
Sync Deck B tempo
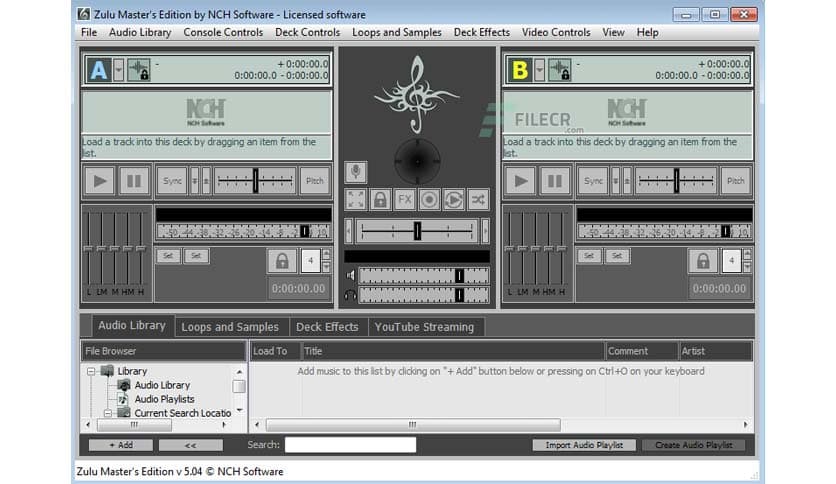click(x=593, y=181)
